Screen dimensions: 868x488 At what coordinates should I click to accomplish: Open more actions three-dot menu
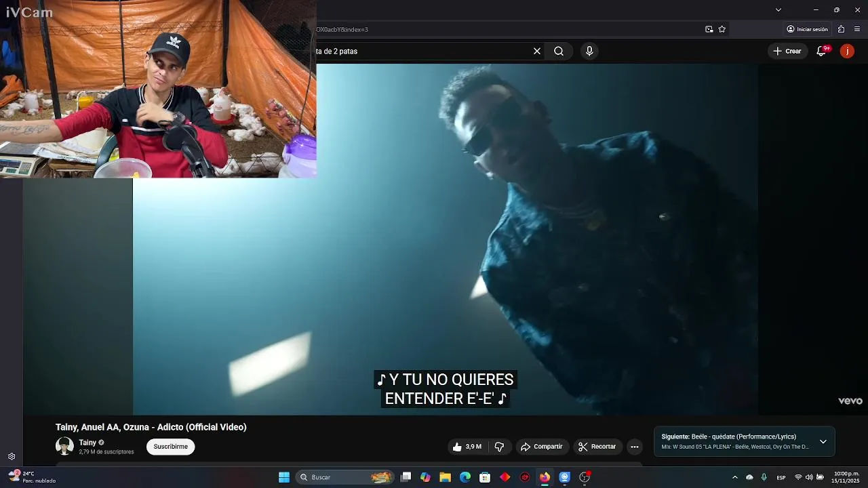pos(635,447)
